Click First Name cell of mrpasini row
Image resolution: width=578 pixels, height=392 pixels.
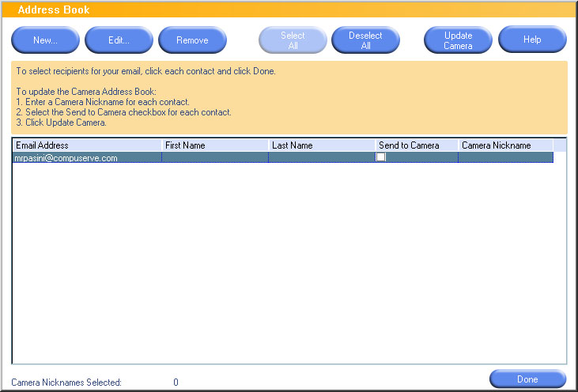(214, 158)
